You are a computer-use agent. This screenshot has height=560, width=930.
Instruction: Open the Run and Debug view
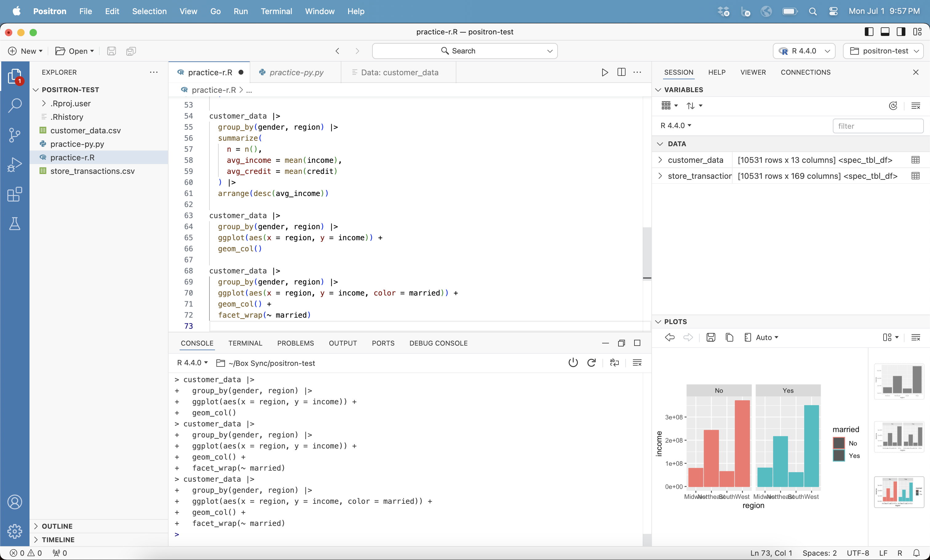(x=14, y=164)
